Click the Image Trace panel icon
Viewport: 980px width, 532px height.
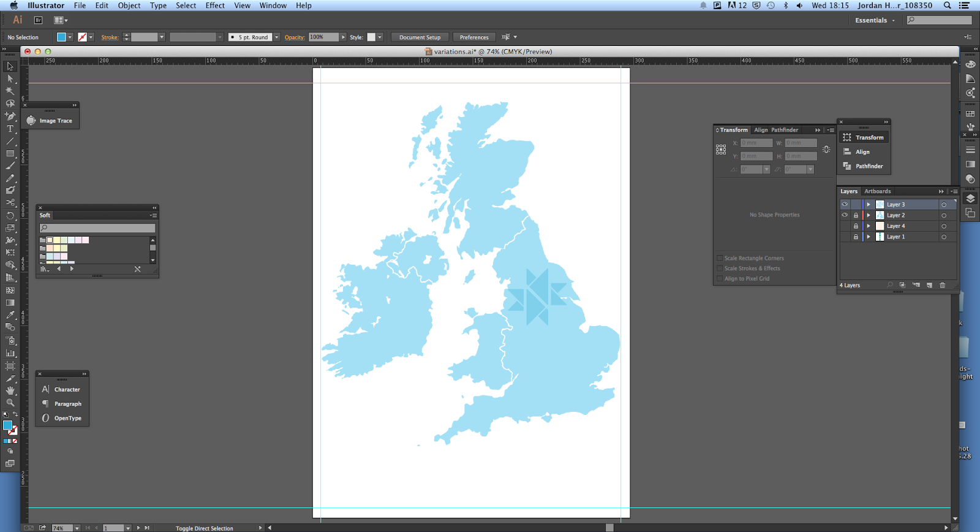(31, 121)
